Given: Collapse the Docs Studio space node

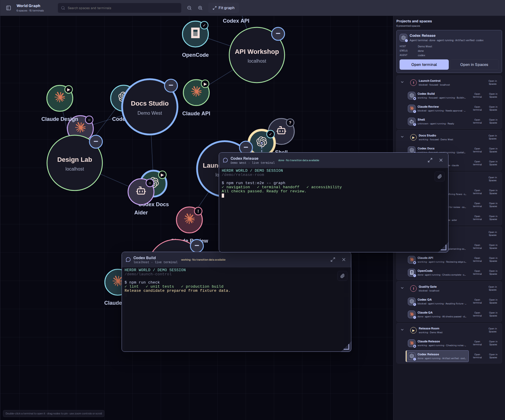Looking at the screenshot, I should pos(171,85).
